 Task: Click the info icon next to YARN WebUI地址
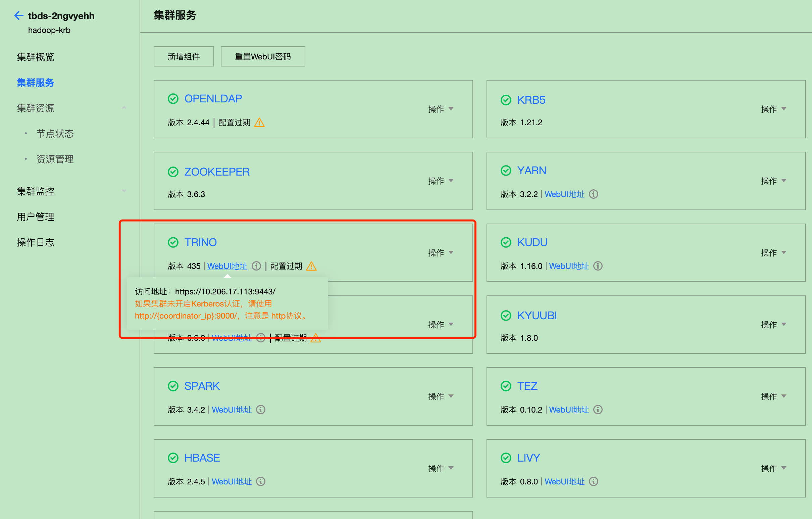(593, 194)
